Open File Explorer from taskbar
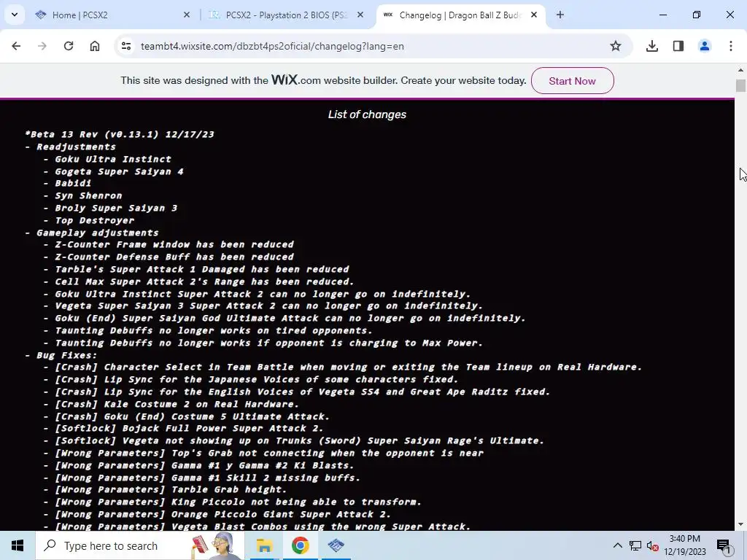This screenshot has height=560, width=747. (264, 545)
